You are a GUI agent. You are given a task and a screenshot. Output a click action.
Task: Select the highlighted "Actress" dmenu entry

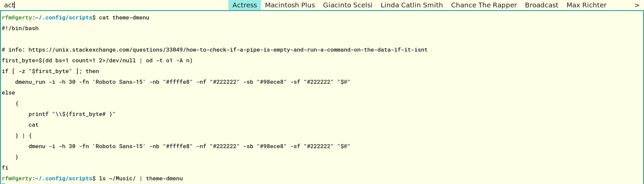tap(245, 5)
